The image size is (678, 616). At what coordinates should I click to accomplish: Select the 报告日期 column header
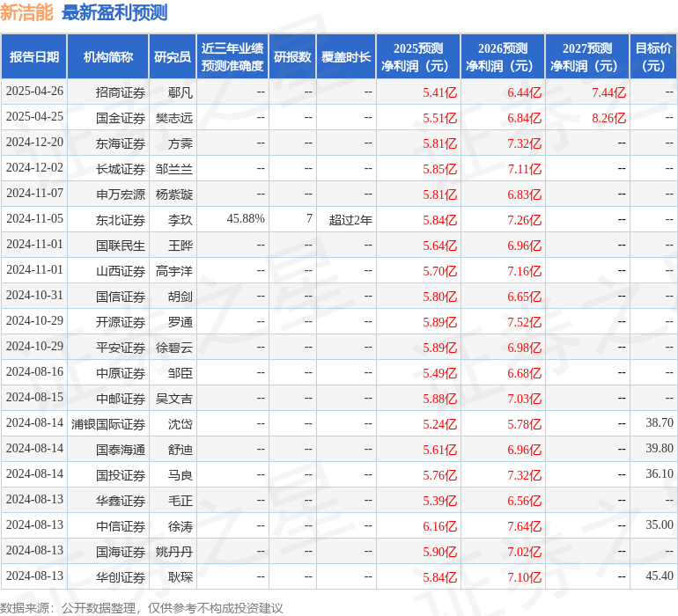pyautogui.click(x=34, y=57)
